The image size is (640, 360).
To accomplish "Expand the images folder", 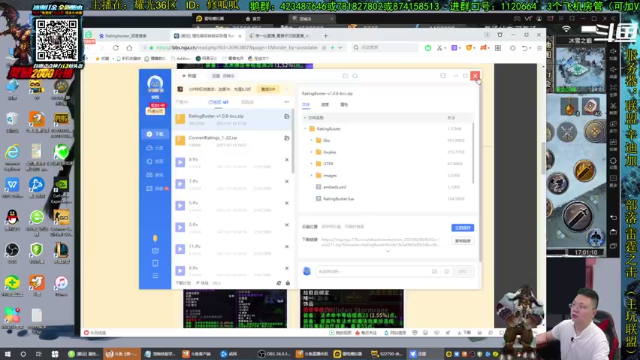I will (x=312, y=176).
